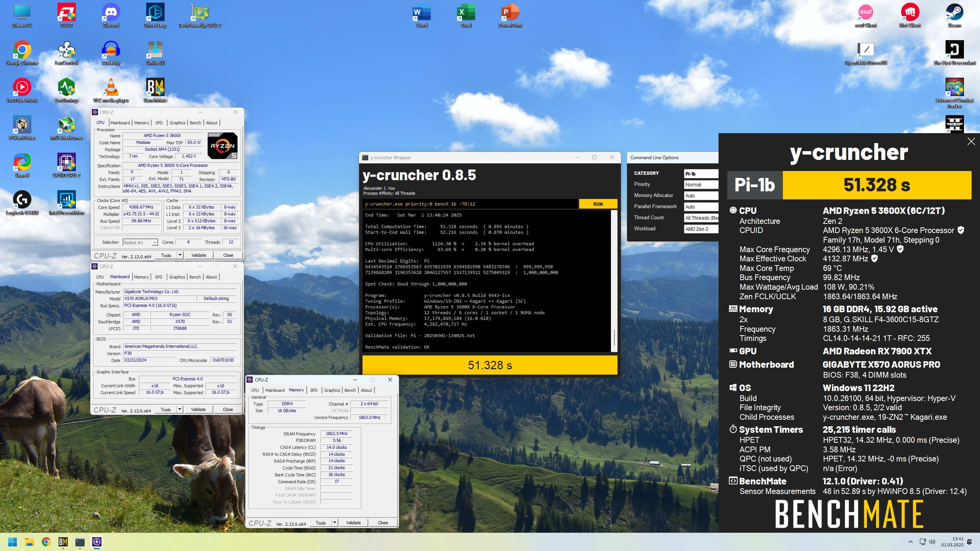Open the osu! Client desktop icon
The width and height of the screenshot is (980, 551).
[866, 15]
